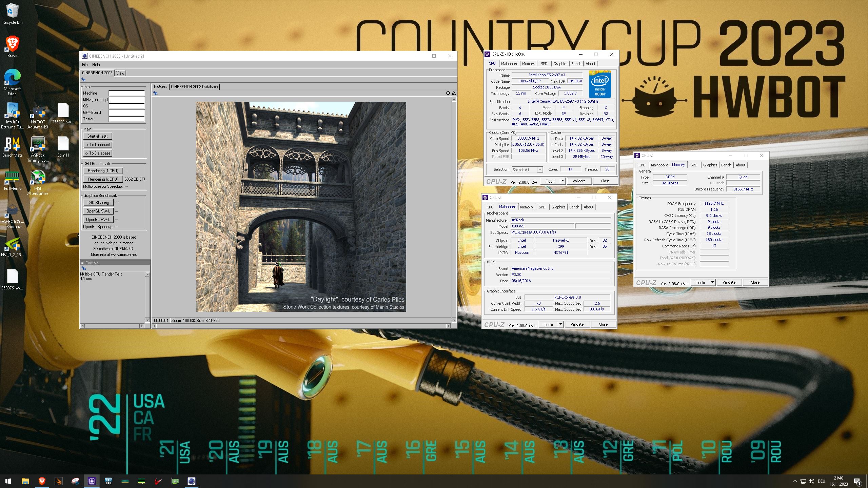Open Mainboard tab in CPU-Z CPU window
The height and width of the screenshot is (488, 868).
pyautogui.click(x=510, y=64)
